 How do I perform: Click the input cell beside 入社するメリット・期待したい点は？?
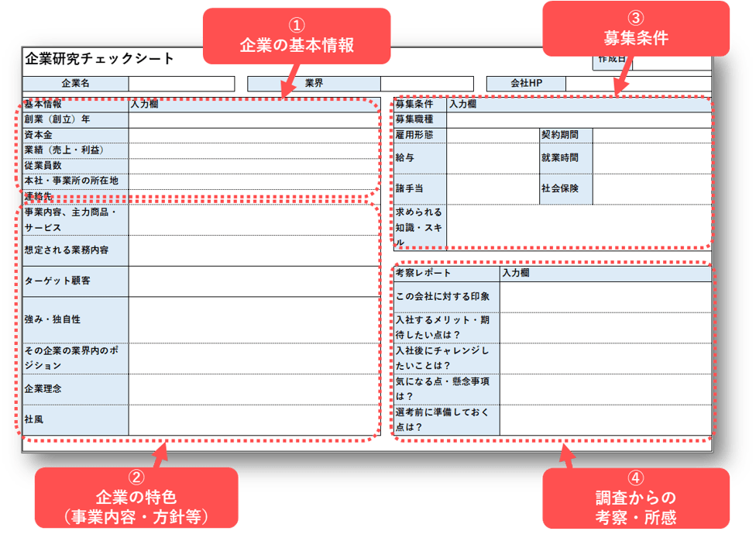606,328
